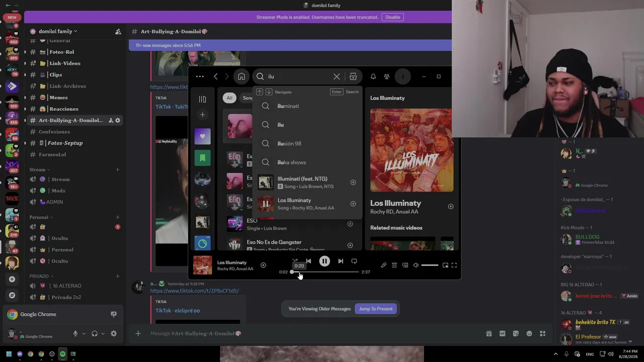Add Illuminati (feat. NTG) to Liked Songs
Image resolution: width=644 pixels, height=362 pixels.
(x=353, y=183)
